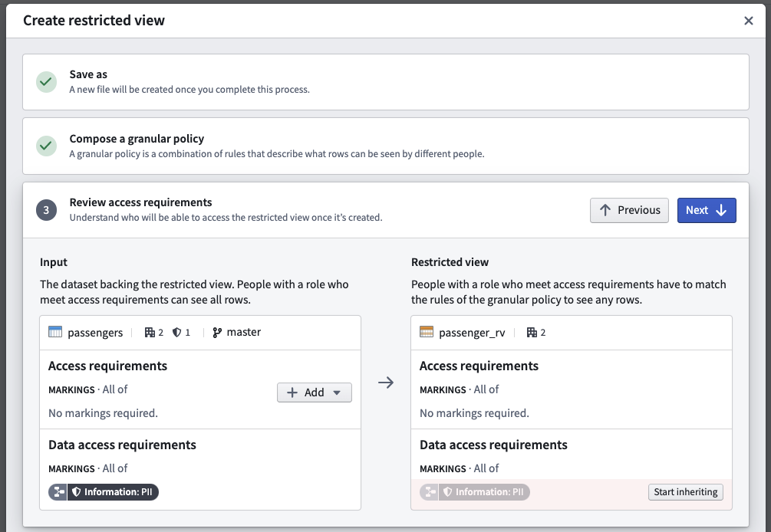The height and width of the screenshot is (532, 771).
Task: Go back with the Previous button
Action: [629, 210]
